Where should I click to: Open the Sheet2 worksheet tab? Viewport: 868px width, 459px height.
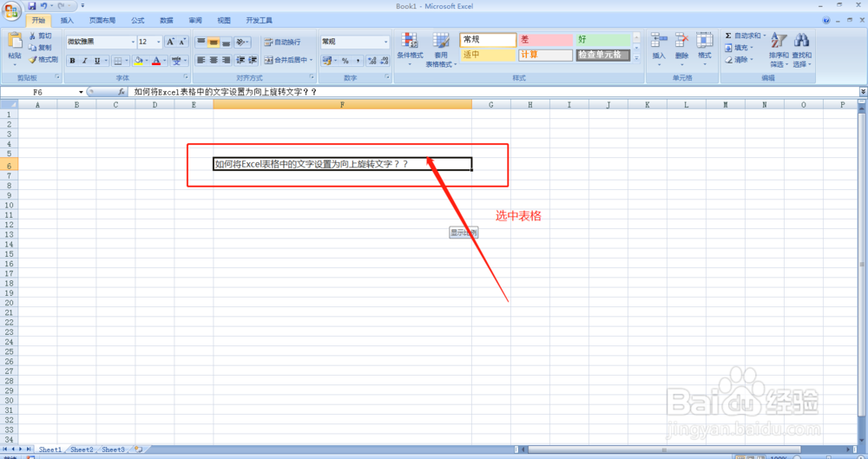[82, 449]
